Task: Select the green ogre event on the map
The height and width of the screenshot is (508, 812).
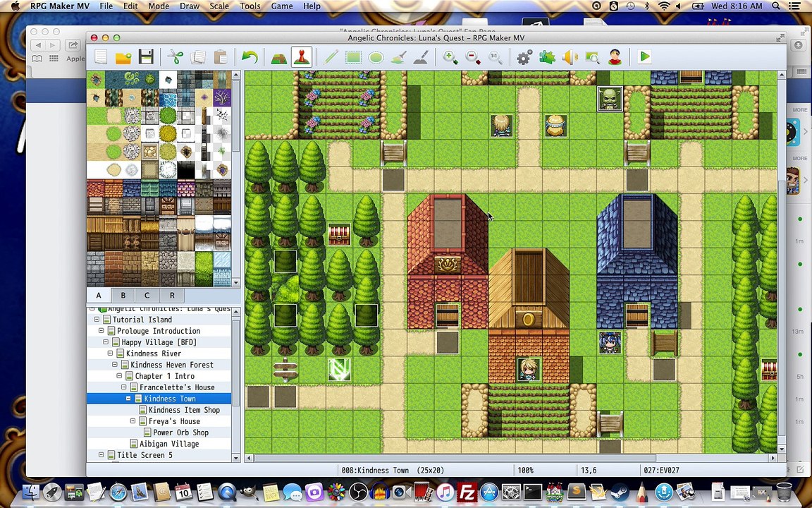Action: 610,99
